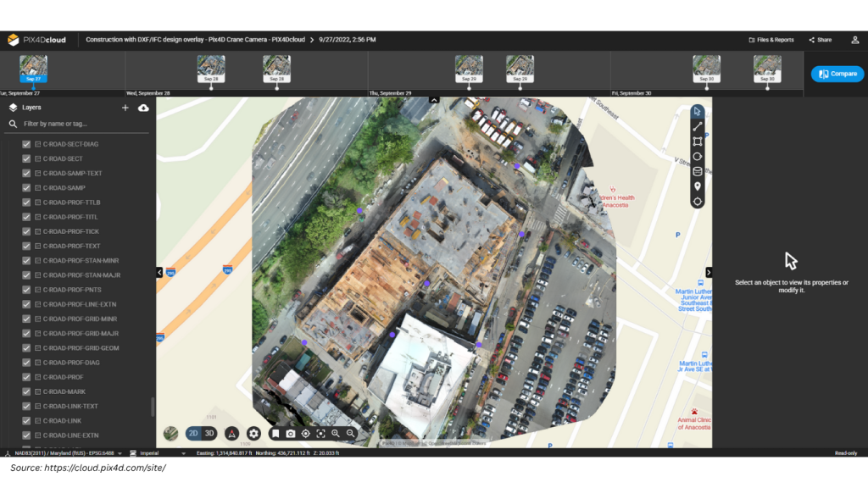The width and height of the screenshot is (868, 488).
Task: Open the basemap style selector
Action: click(x=170, y=434)
